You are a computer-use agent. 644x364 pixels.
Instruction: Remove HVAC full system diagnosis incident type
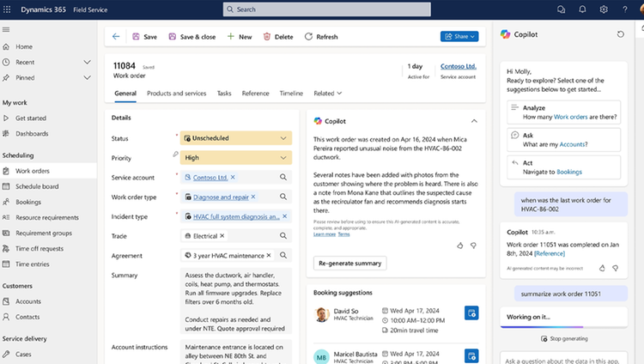(x=284, y=216)
